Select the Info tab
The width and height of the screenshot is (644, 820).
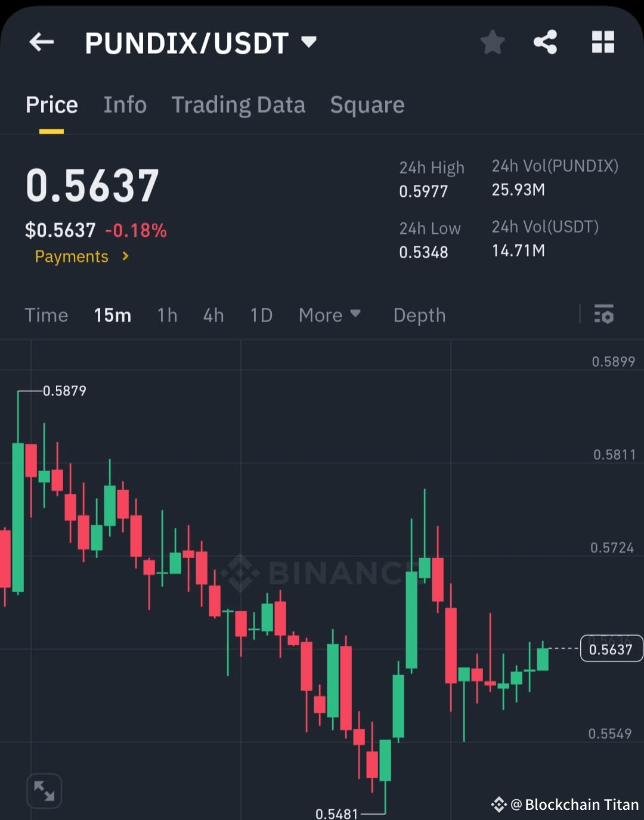(125, 104)
